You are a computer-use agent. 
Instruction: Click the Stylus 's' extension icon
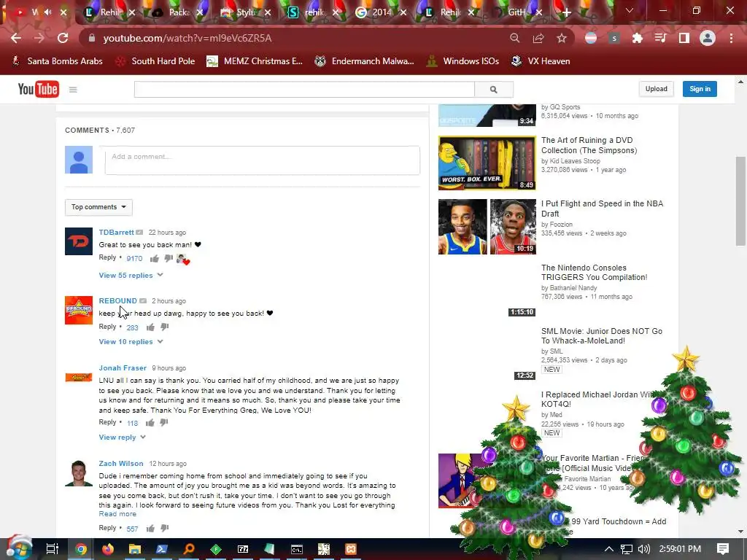pyautogui.click(x=614, y=38)
